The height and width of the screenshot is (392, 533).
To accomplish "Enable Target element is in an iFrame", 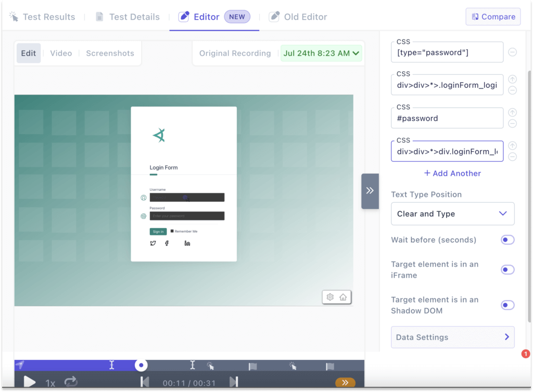I will [x=507, y=270].
